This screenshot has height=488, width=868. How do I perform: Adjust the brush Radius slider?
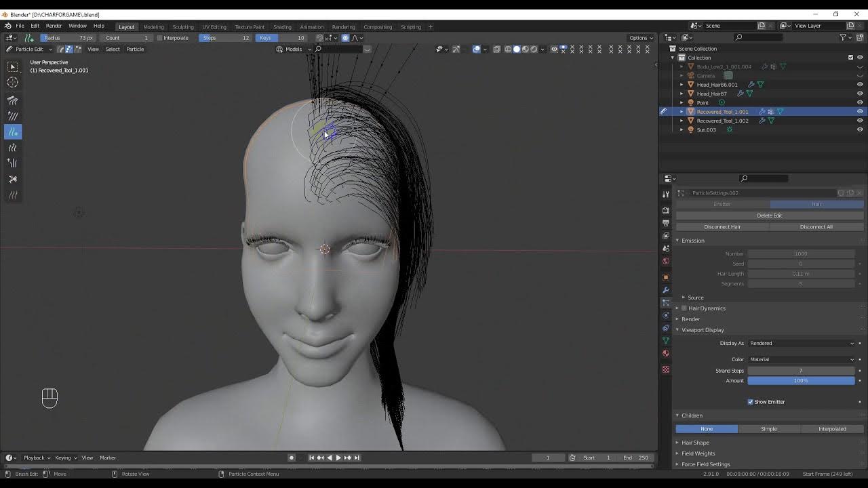click(68, 38)
